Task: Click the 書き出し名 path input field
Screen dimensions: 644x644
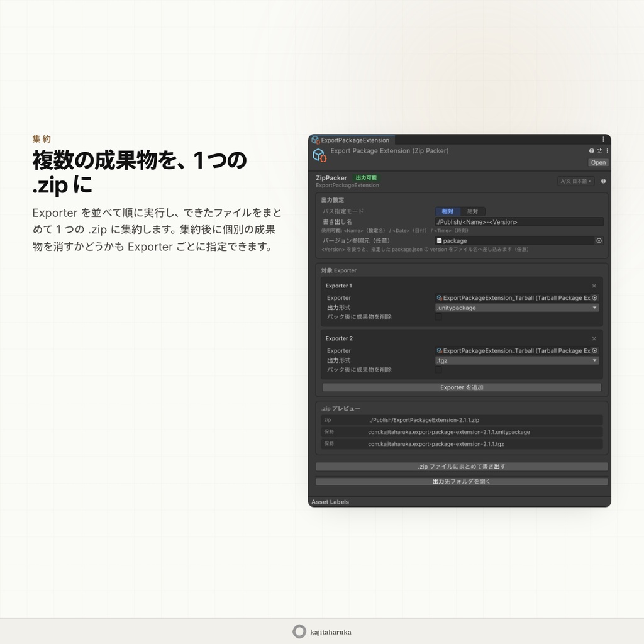Action: 519,222
